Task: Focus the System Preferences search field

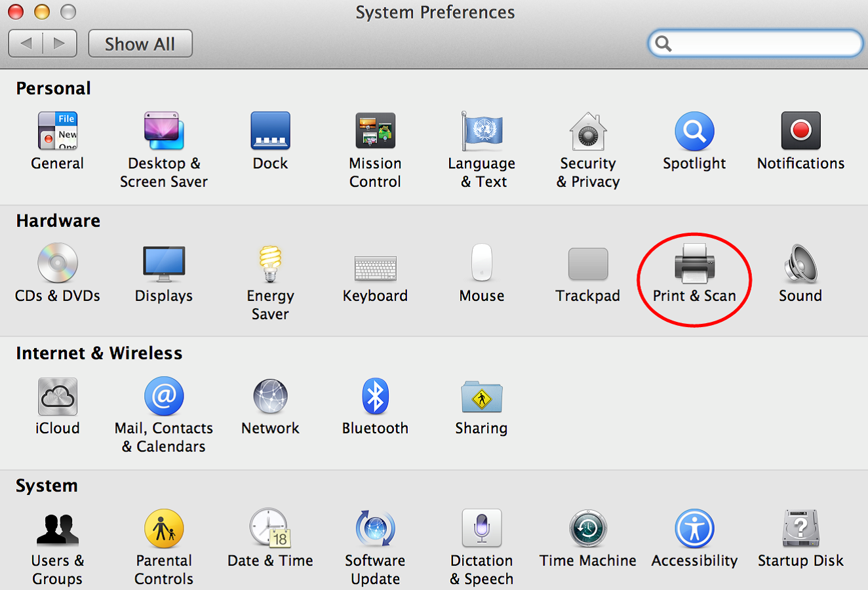Action: click(x=755, y=44)
